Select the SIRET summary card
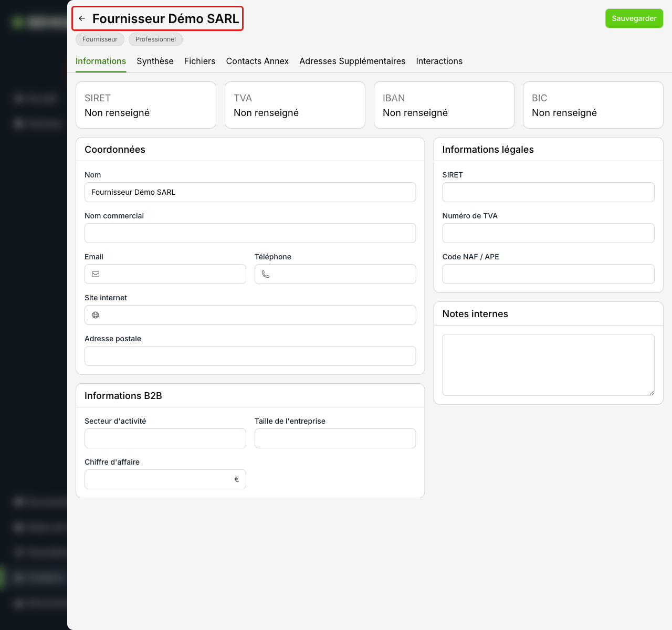 pos(146,105)
